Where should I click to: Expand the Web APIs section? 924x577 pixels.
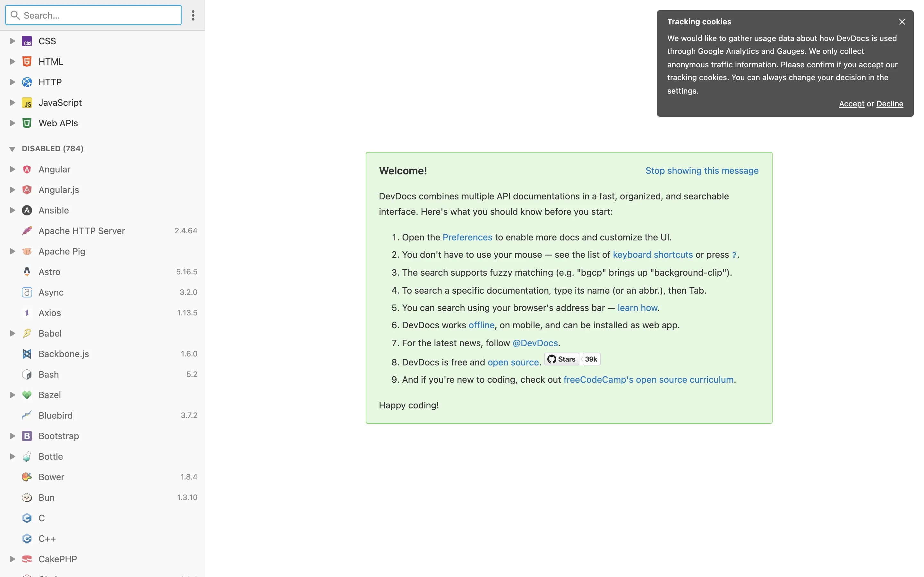coord(12,123)
